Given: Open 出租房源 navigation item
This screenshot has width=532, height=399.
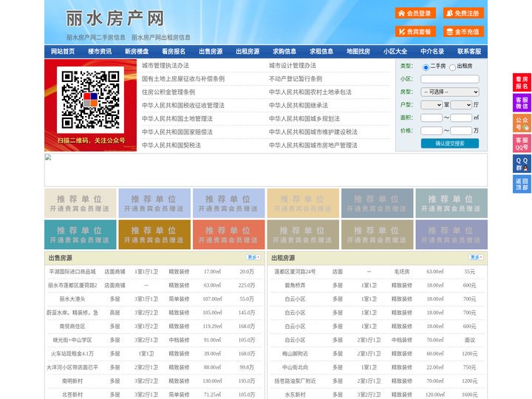Looking at the screenshot, I should pos(248,52).
